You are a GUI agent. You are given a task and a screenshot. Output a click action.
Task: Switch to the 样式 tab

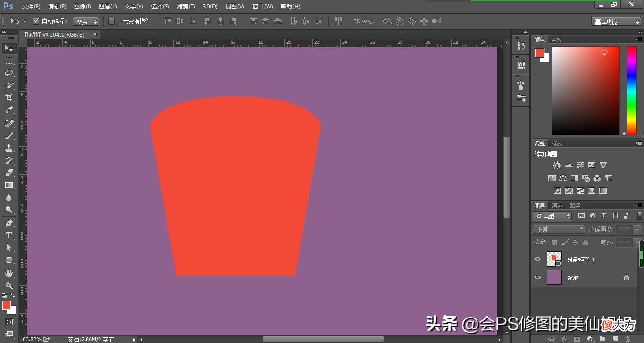pyautogui.click(x=557, y=143)
